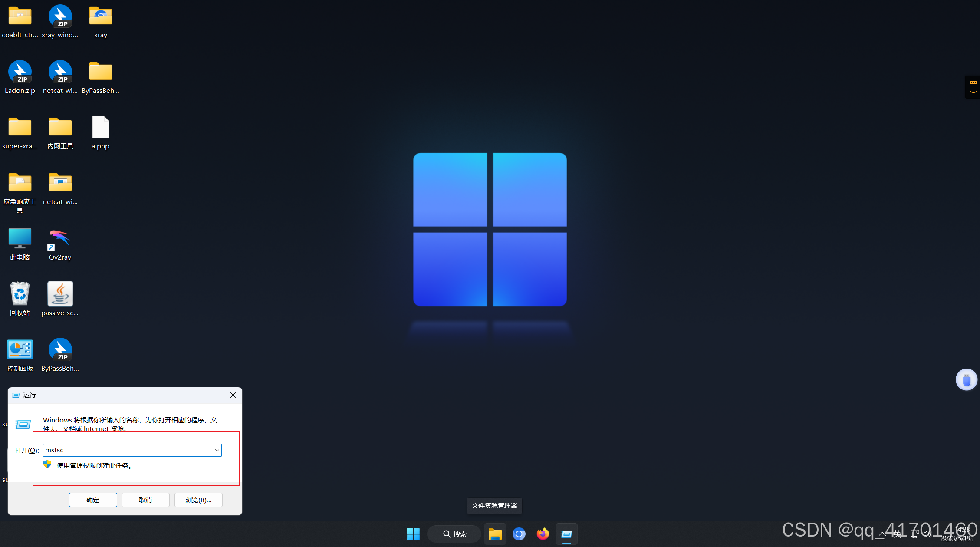Click the Run dialog taskbar icon
The width and height of the screenshot is (980, 547).
point(567,534)
